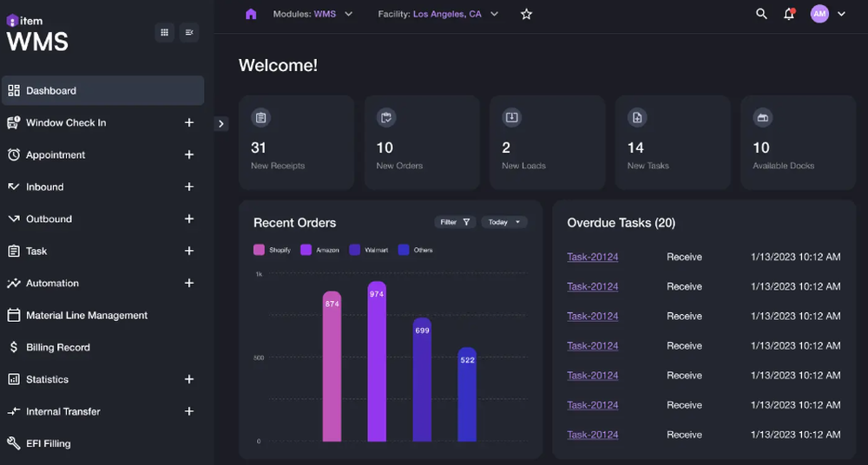Open notifications bell icon
Viewport: 868px width, 465px height.
click(x=789, y=14)
